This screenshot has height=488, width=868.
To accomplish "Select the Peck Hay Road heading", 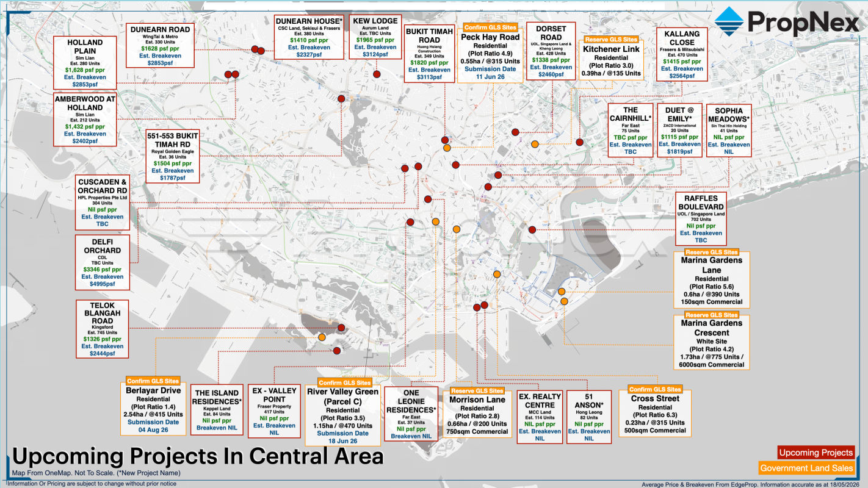I will click(491, 37).
